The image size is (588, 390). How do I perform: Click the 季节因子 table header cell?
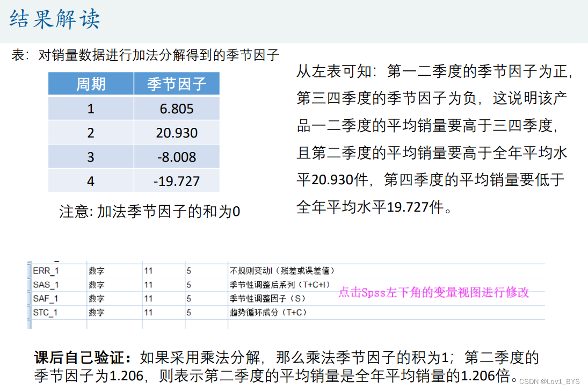tap(177, 84)
